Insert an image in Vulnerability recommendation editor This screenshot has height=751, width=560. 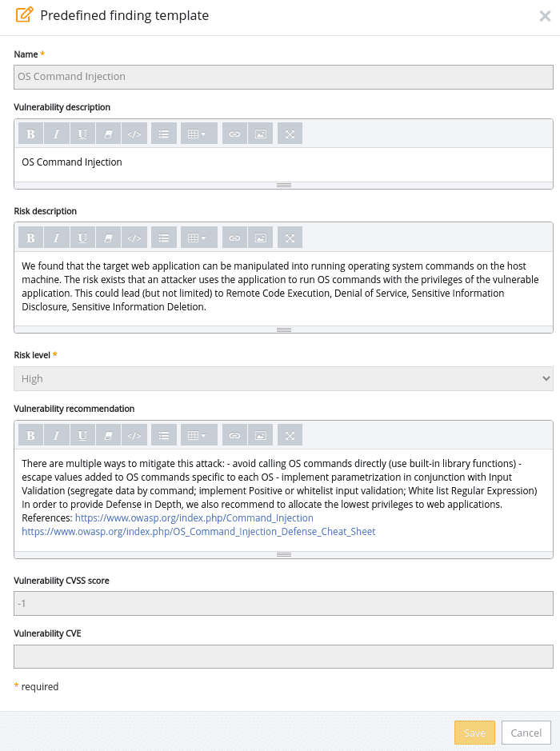260,434
